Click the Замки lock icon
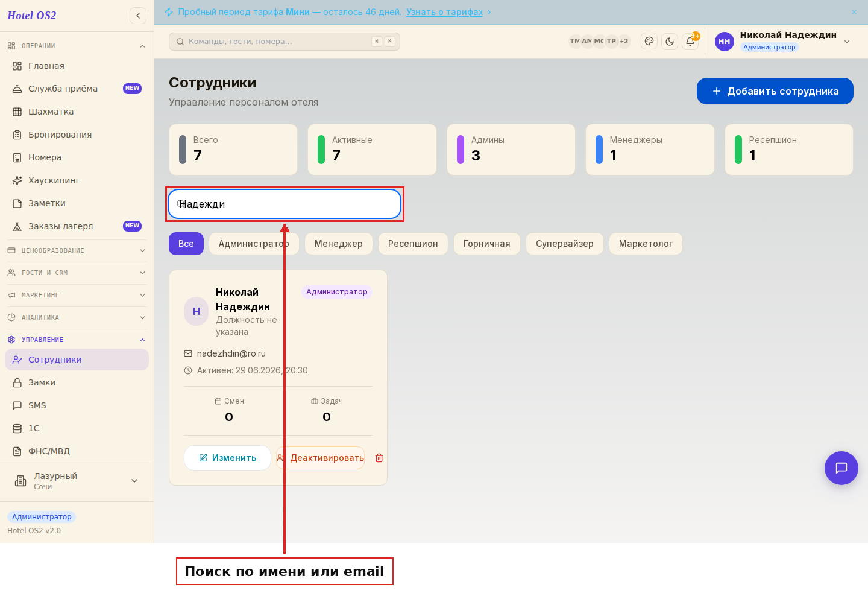This screenshot has width=868, height=599. pyautogui.click(x=17, y=382)
